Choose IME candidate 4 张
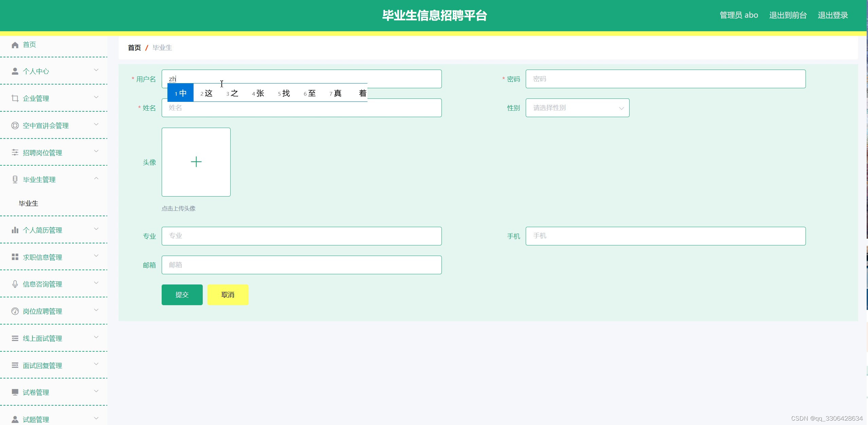Screen dimensions: 868x425 pyautogui.click(x=258, y=93)
